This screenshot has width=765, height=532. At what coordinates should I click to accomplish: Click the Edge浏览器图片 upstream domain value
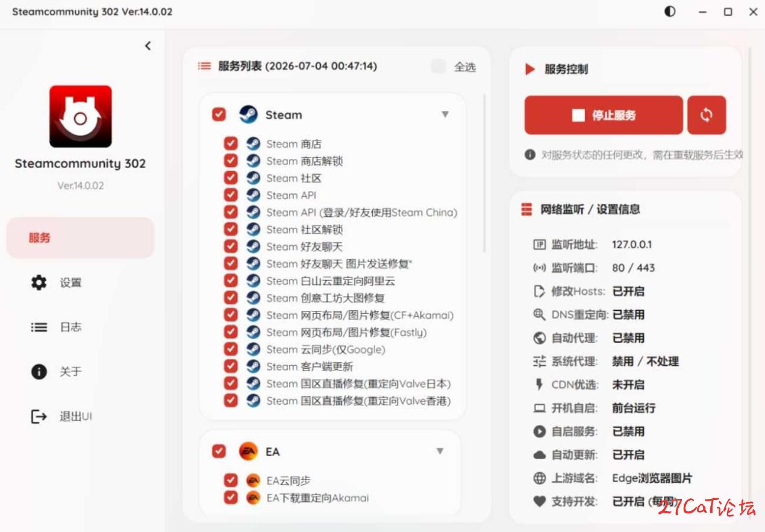point(652,478)
